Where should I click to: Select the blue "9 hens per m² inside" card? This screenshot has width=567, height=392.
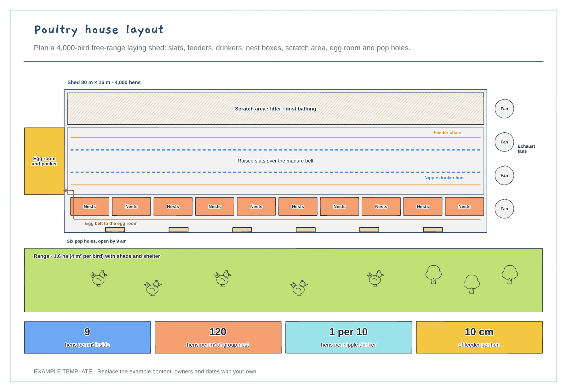[x=88, y=337]
